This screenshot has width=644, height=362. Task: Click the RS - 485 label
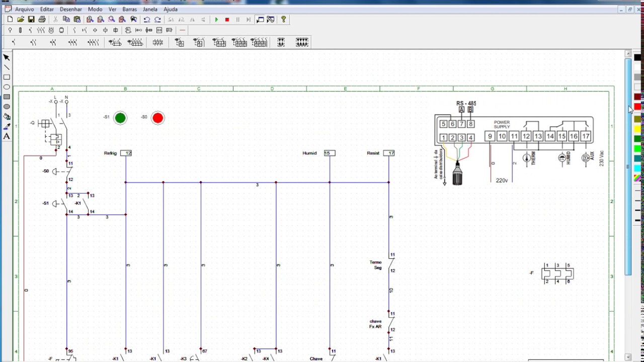pyautogui.click(x=466, y=103)
